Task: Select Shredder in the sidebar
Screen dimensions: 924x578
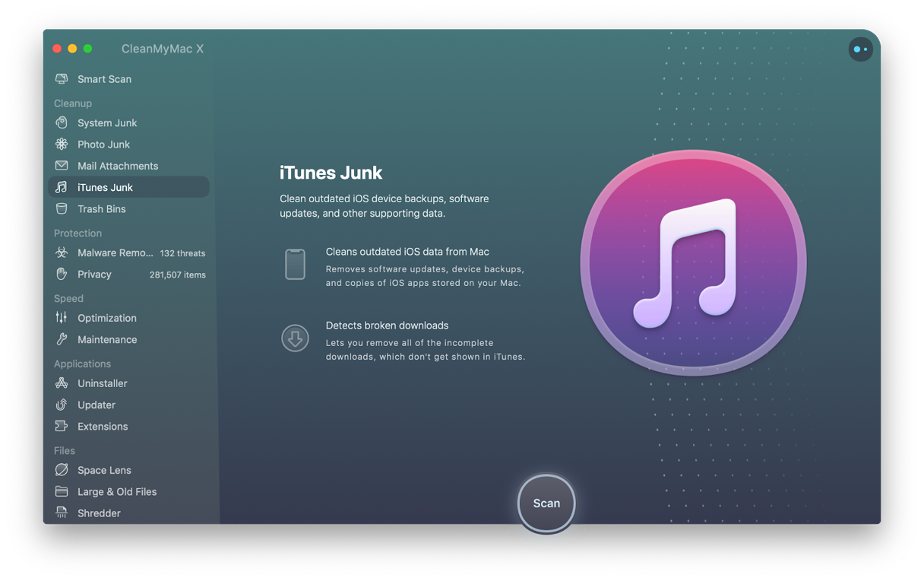Action: [128, 513]
